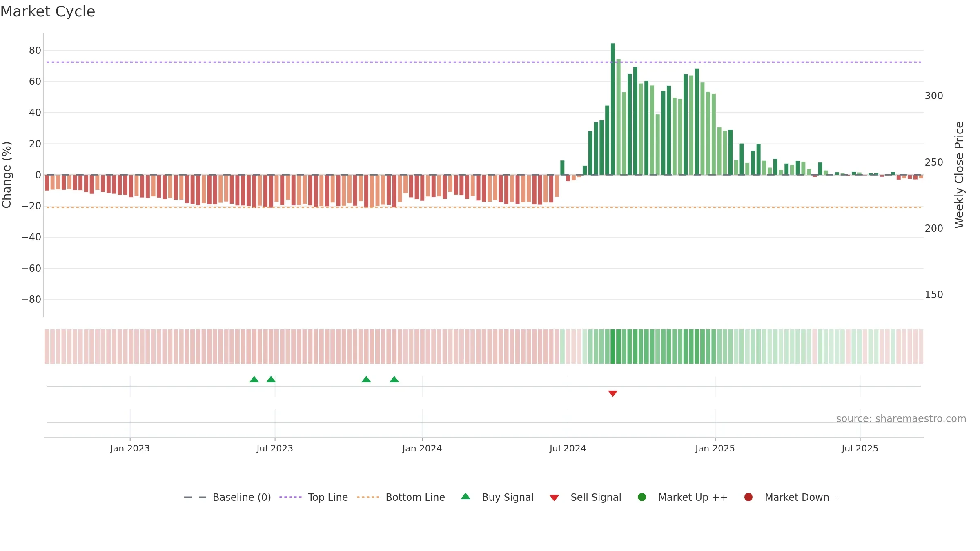Click the −80 tick on the Change axis
Screen dimensions: 980x551
[31, 300]
